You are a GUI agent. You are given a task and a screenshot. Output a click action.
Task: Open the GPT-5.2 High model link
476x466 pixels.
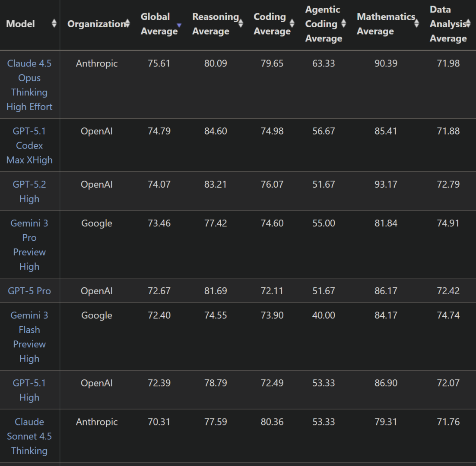(29, 191)
